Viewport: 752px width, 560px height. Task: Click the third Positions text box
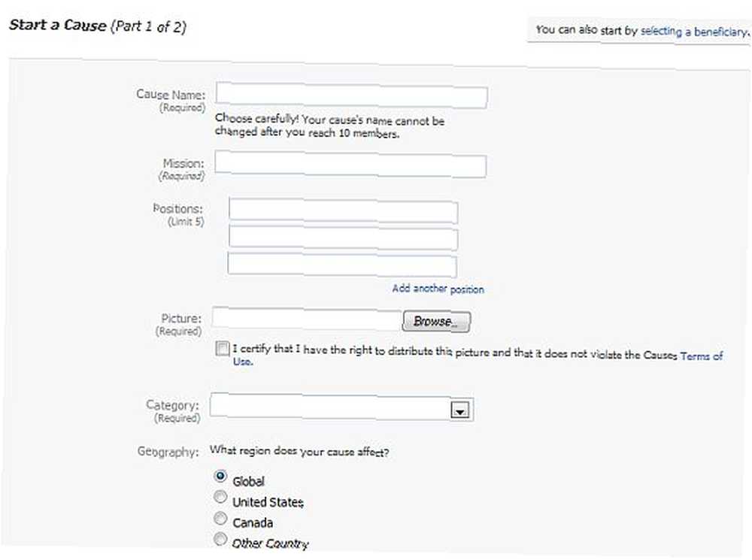(x=342, y=264)
